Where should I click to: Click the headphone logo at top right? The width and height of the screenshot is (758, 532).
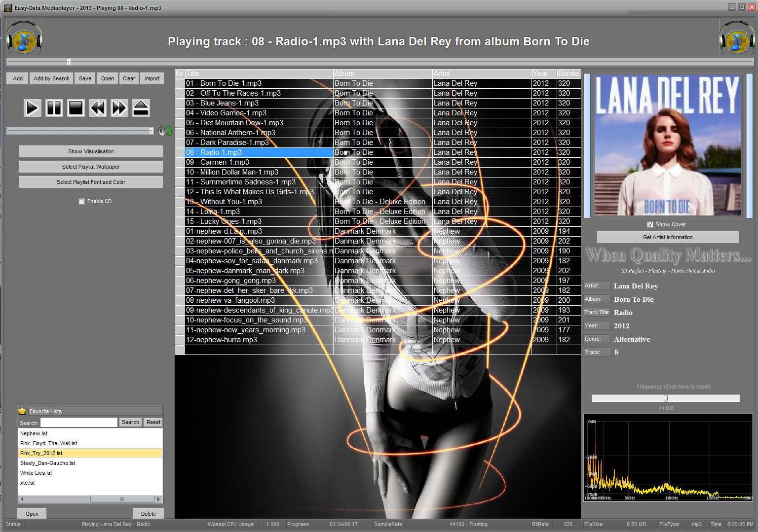coord(737,38)
